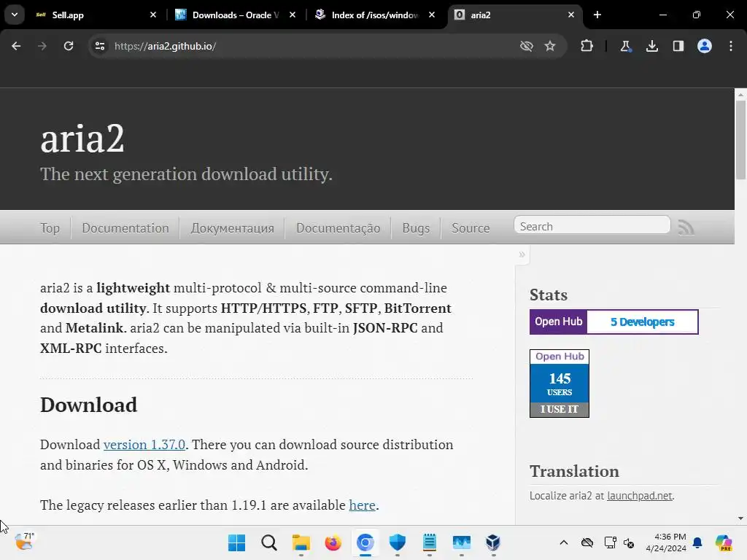The height and width of the screenshot is (560, 747).
Task: Open the RSS feed icon
Action: coord(686,227)
